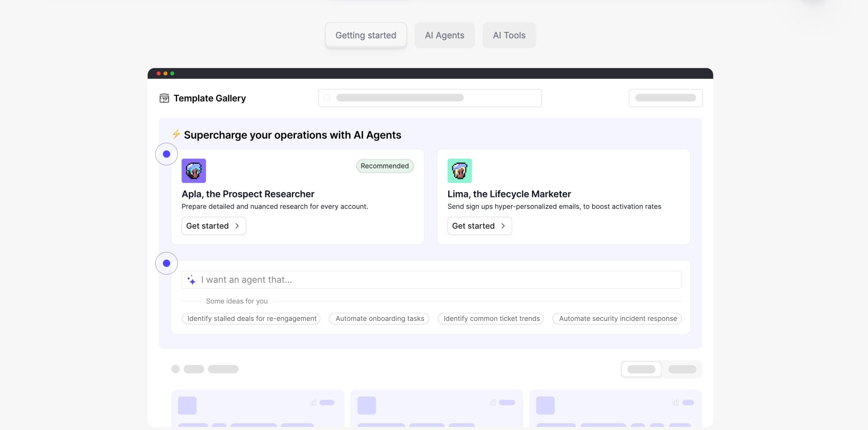
Task: Click blue hotspot dot beside agent prompt box
Action: 166,263
